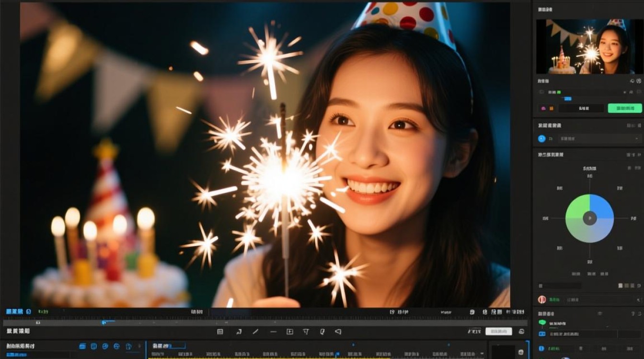644x359 pixels.
Task: Click the circular icon at the timeline toolbar's right
Action: 521,332
